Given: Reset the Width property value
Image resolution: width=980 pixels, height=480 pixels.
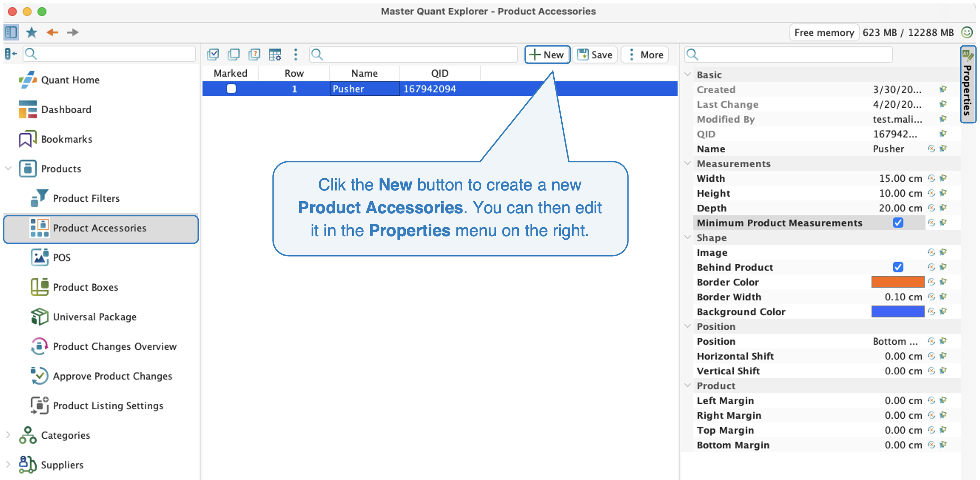Looking at the screenshot, I should [931, 178].
